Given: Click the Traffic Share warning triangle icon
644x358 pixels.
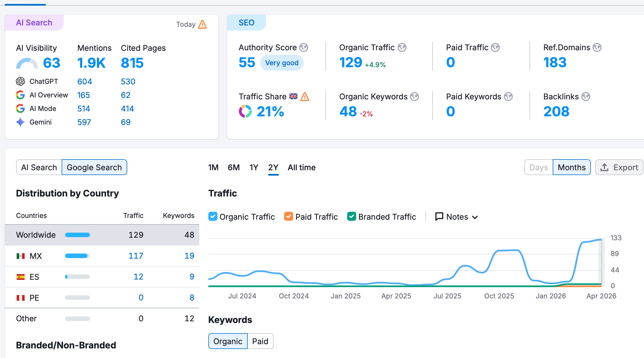Looking at the screenshot, I should pyautogui.click(x=305, y=97).
